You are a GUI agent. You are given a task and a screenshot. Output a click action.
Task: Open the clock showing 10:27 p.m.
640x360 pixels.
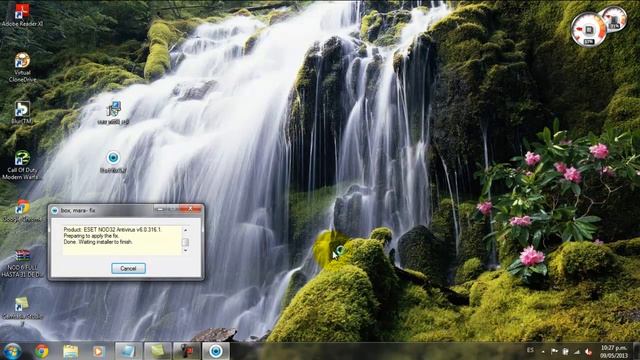pyautogui.click(x=614, y=351)
